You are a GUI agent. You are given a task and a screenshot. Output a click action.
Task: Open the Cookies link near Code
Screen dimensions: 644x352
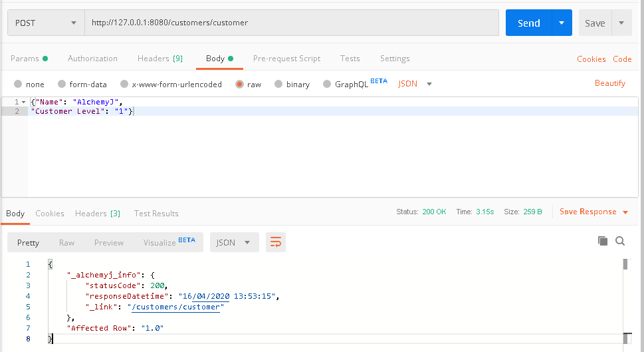591,59
